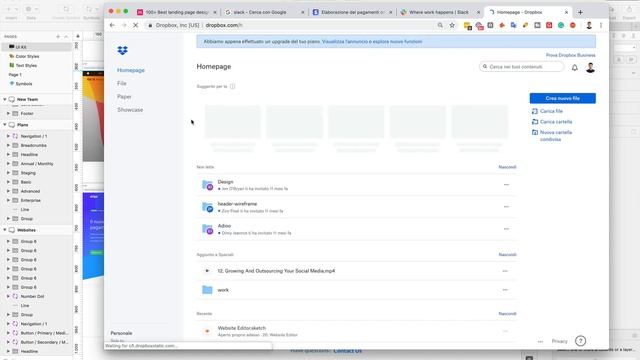Open the ellipsis menu for the Design folder
This screenshot has height=360, width=640.
[506, 185]
